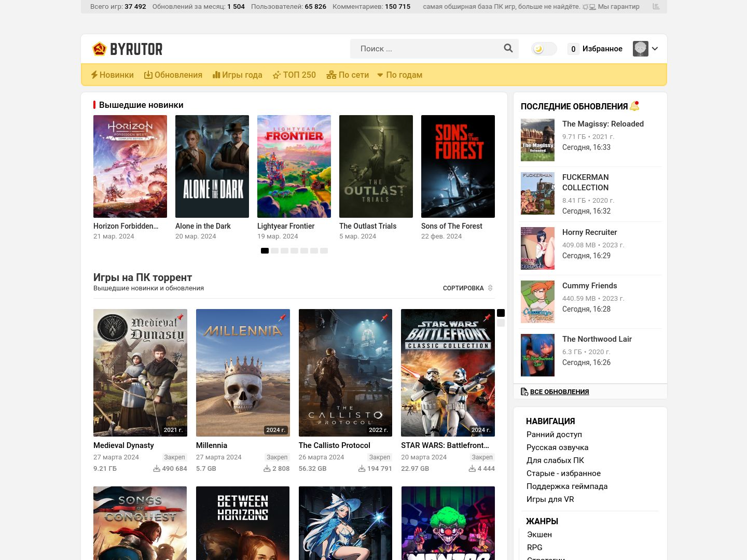Open the Songs of Conquest cover
Viewport: 747px width, 560px height.
(140, 523)
